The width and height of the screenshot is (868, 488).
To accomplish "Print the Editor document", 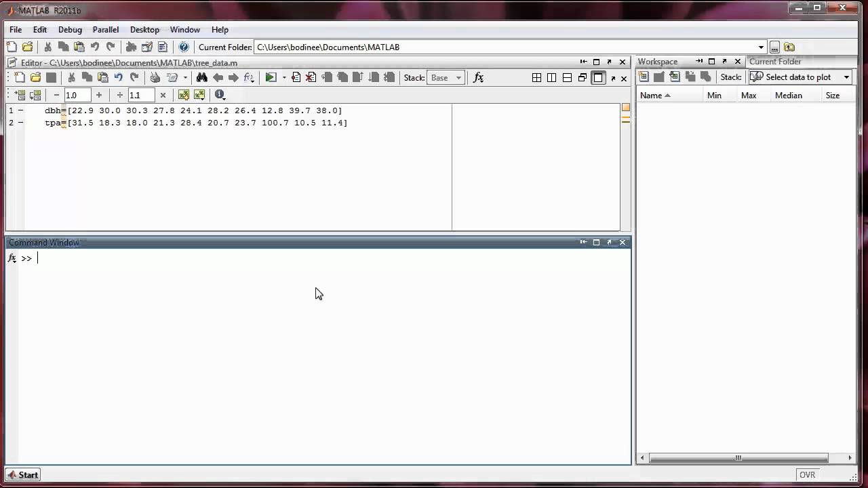I will [x=155, y=77].
